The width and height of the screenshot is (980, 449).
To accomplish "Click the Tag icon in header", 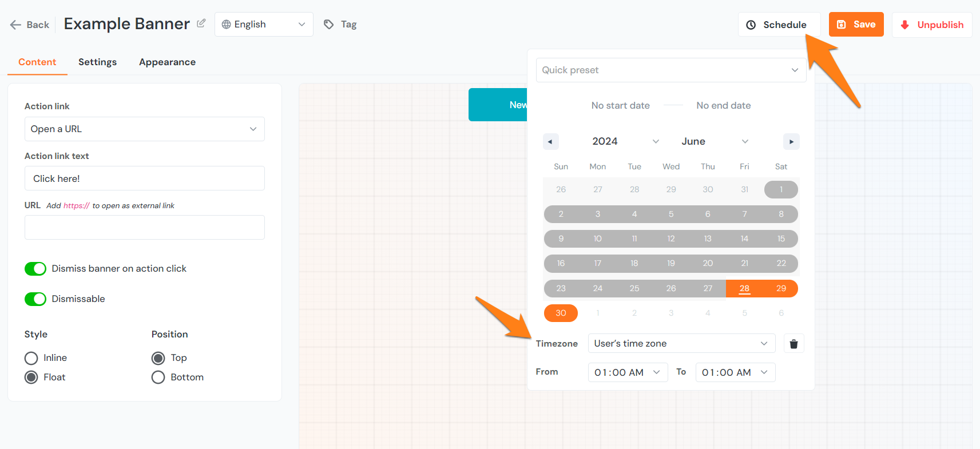I will click(329, 25).
